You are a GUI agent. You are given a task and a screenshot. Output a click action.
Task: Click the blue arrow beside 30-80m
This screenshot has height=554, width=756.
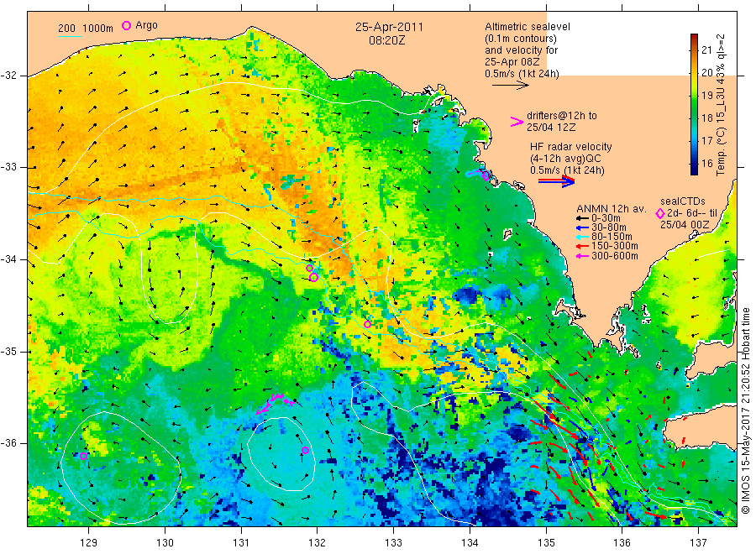[x=582, y=227]
